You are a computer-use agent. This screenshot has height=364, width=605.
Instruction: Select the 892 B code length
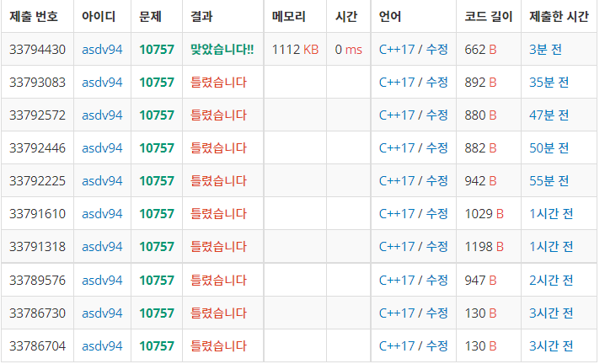point(480,83)
